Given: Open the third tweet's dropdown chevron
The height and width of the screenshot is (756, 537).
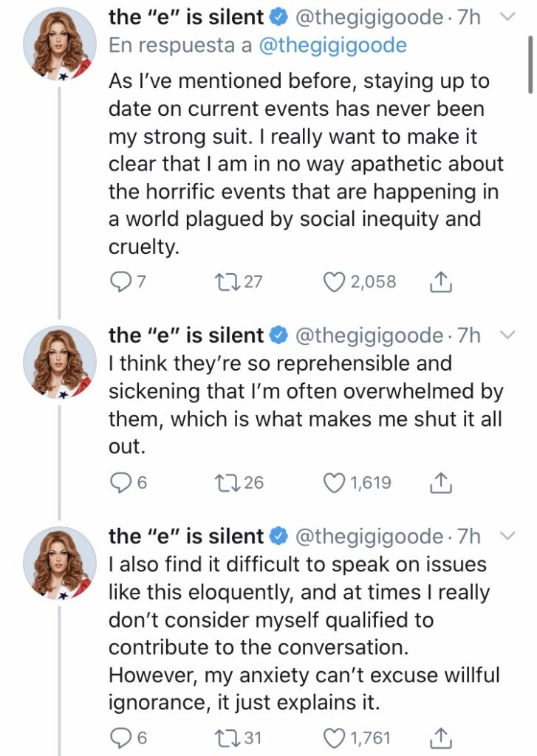Looking at the screenshot, I should (x=507, y=537).
